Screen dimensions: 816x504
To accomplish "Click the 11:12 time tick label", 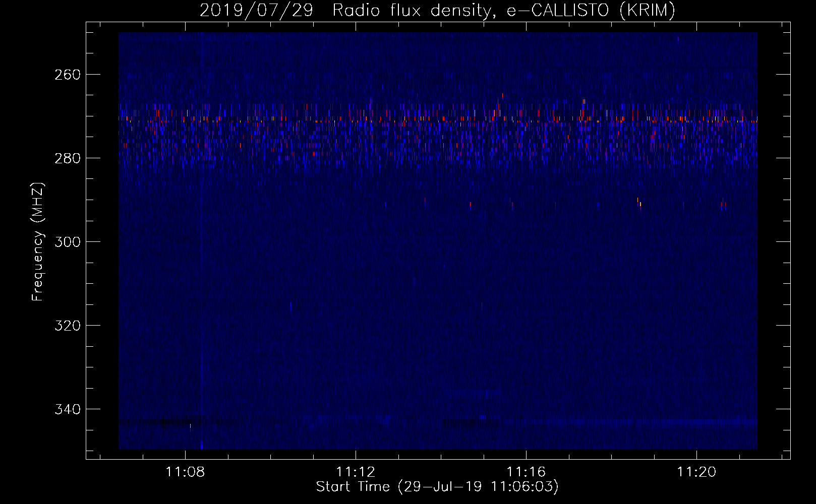I will coord(356,472).
